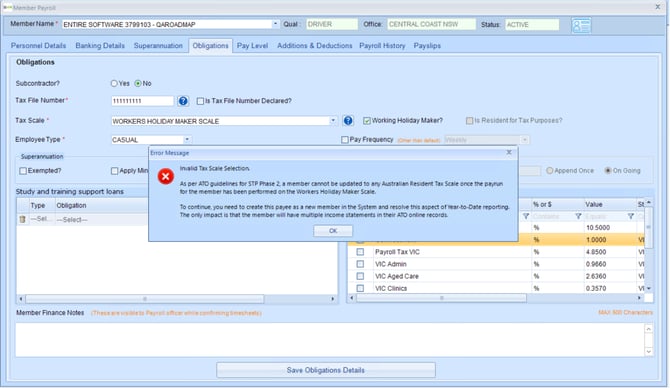670x388 pixels.
Task: Open the Payslips tab
Action: coord(427,46)
